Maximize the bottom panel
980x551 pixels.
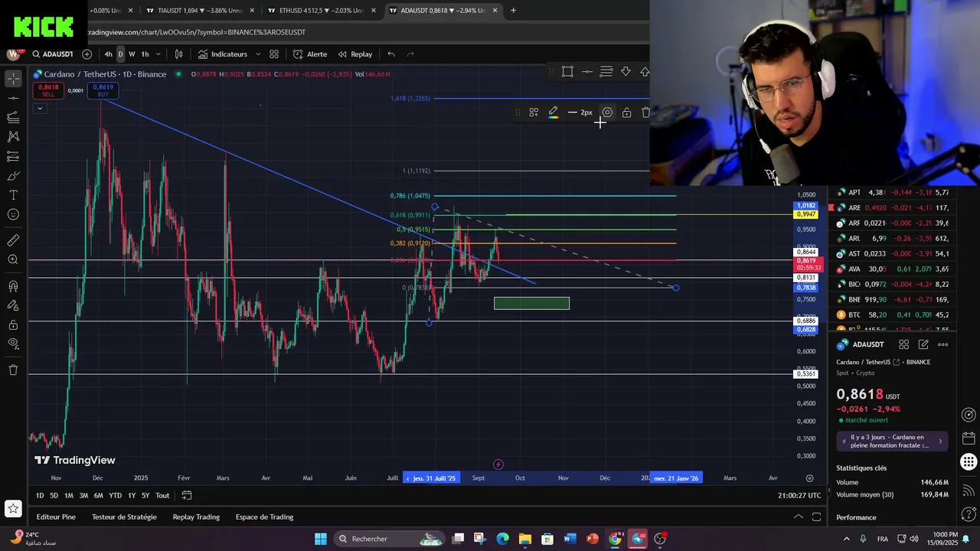816,517
